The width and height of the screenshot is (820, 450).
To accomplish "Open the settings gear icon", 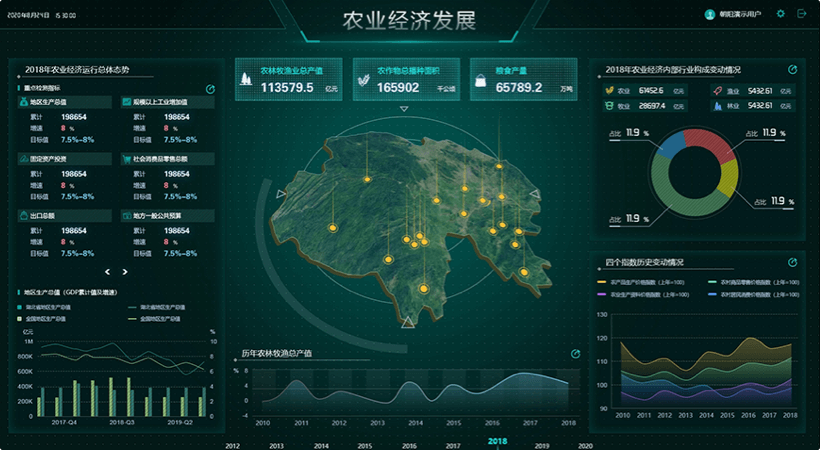I will pyautogui.click(x=781, y=14).
